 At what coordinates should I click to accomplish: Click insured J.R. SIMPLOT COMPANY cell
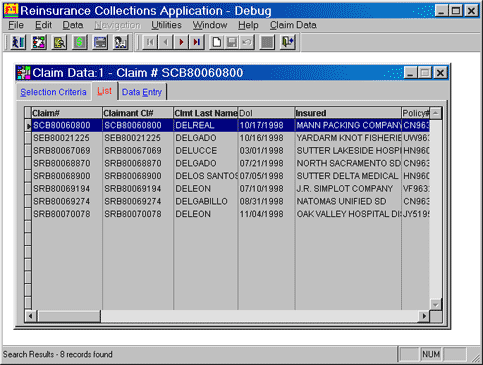coord(348,189)
